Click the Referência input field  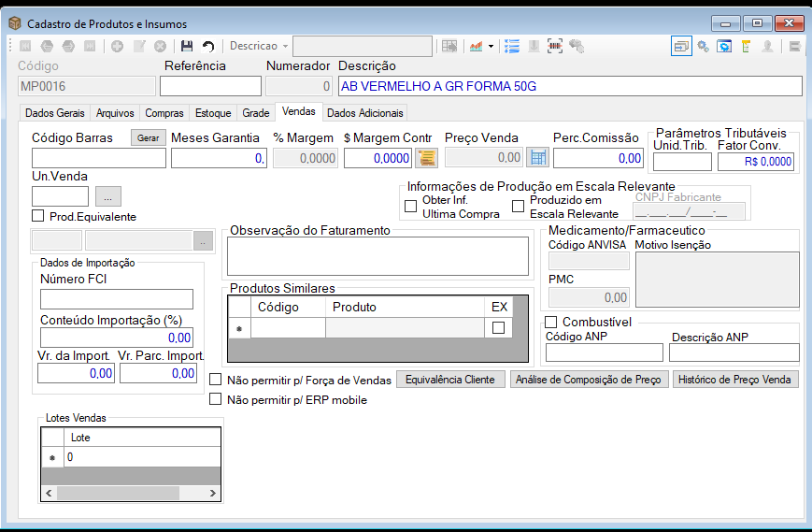coord(210,86)
